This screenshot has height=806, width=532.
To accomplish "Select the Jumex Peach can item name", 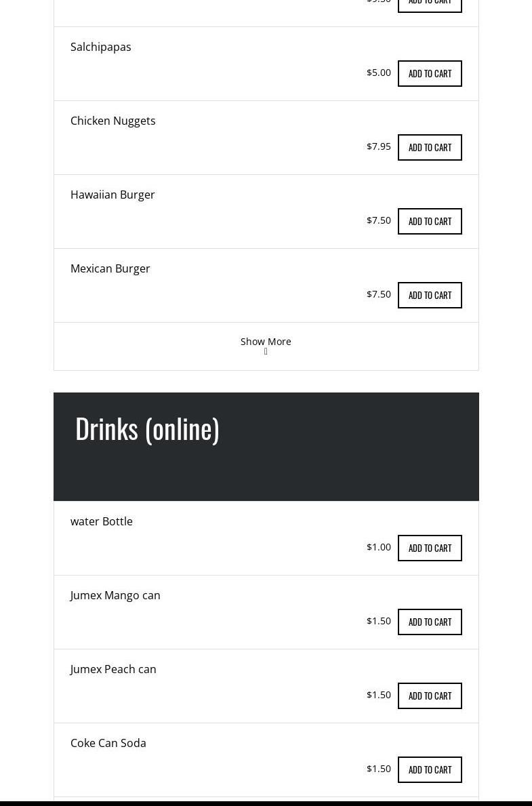I will tap(113, 669).
